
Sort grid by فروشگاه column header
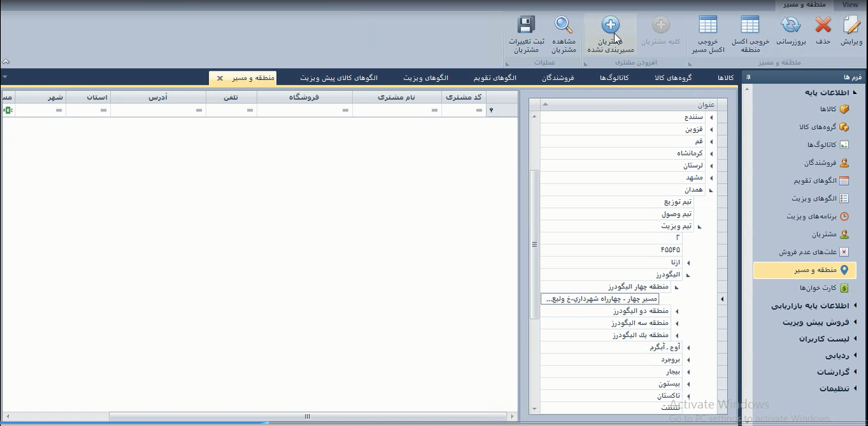pyautogui.click(x=304, y=97)
